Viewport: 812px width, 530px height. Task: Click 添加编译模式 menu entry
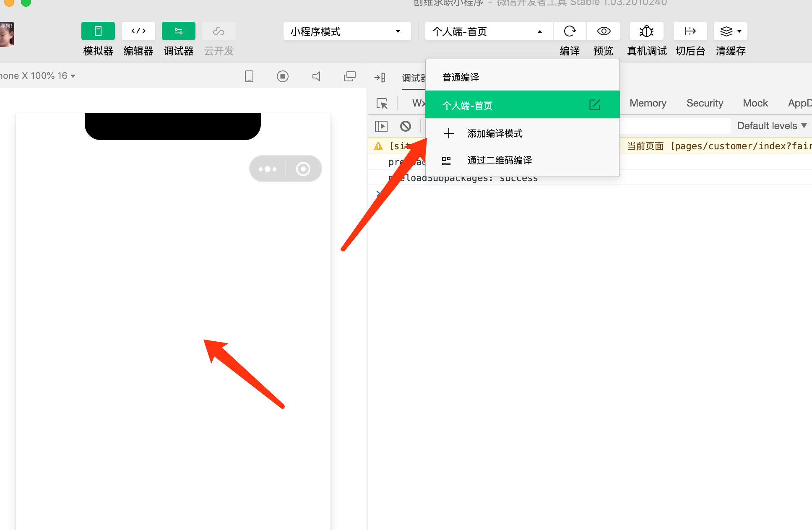click(494, 133)
